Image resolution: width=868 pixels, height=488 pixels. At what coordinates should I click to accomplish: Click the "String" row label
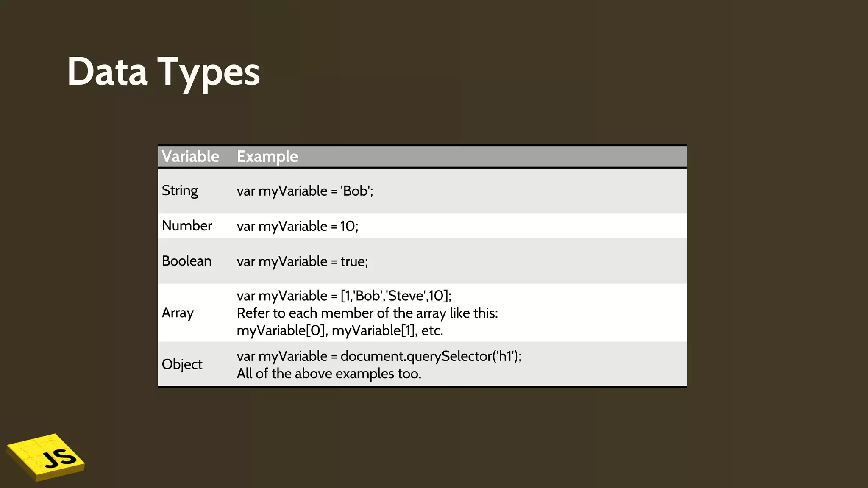point(180,191)
